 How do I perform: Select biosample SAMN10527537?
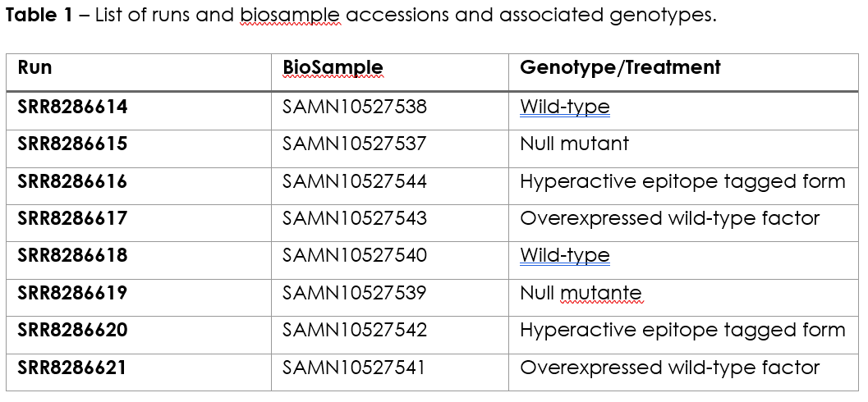[x=355, y=144]
